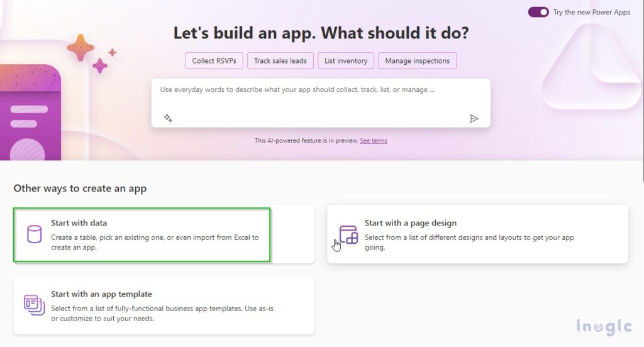The image size is (644, 347).
Task: Open the Start with data title
Action: pyautogui.click(x=79, y=223)
